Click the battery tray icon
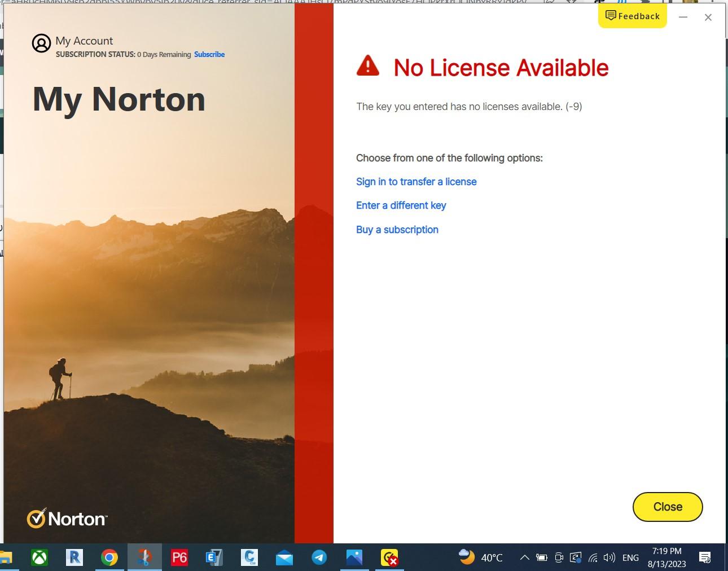Viewport: 728px width, 571px height. click(541, 557)
